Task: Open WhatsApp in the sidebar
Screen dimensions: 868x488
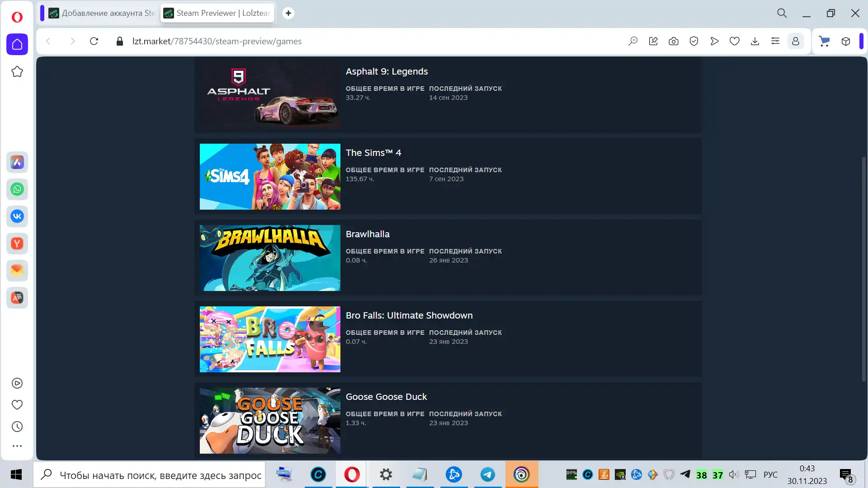Action: pos(17,189)
